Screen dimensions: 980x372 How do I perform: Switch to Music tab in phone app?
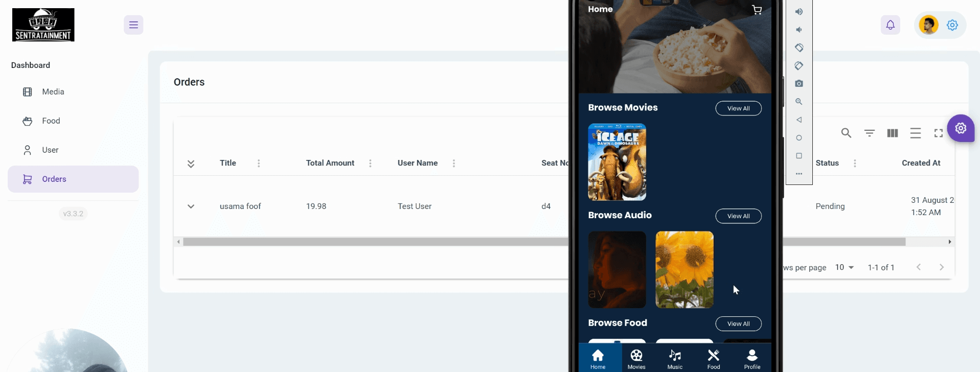click(x=675, y=359)
